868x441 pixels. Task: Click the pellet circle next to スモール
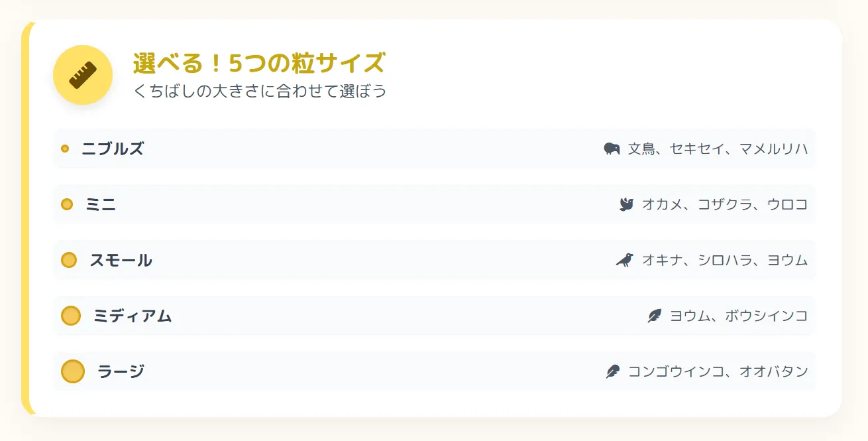(x=69, y=260)
